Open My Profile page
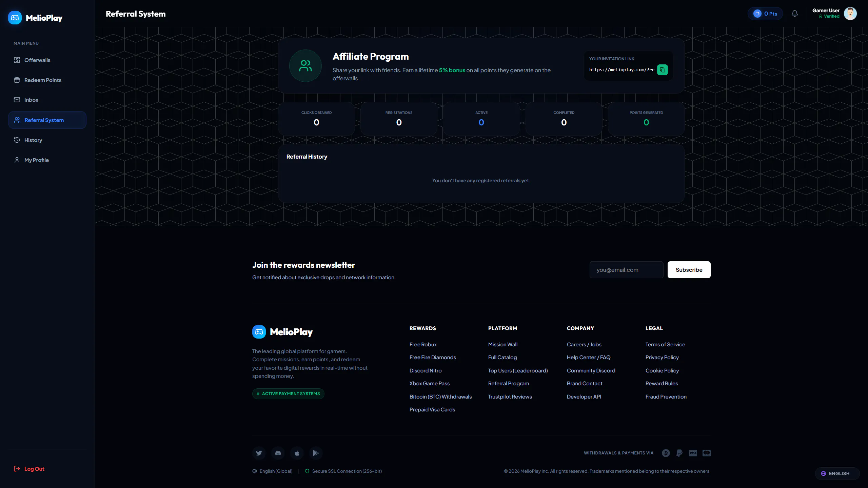Viewport: 868px width, 488px height. tap(47, 160)
